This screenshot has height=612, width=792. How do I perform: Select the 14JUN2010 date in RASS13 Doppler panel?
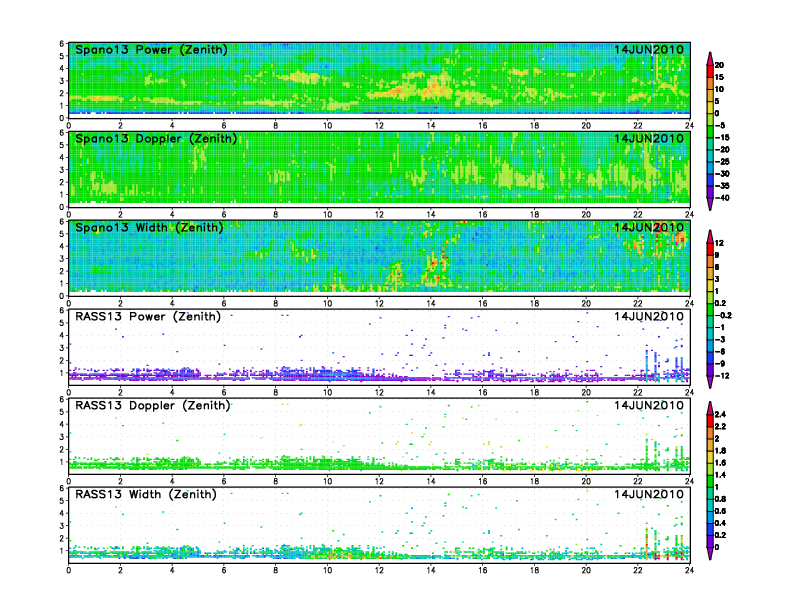(649, 405)
